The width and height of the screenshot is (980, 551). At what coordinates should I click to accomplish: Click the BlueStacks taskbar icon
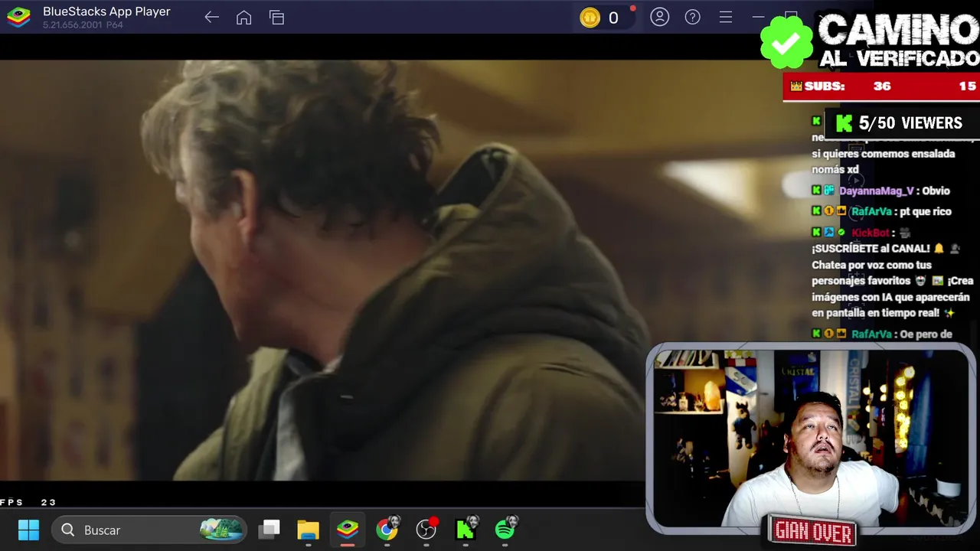pos(348,530)
